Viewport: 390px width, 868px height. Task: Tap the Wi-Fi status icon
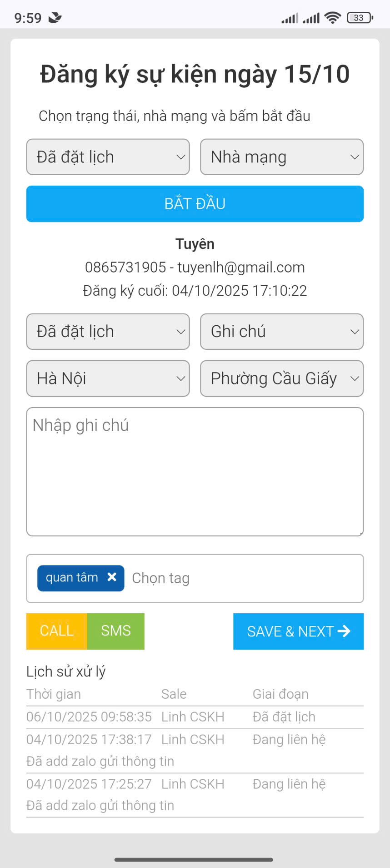point(333,18)
